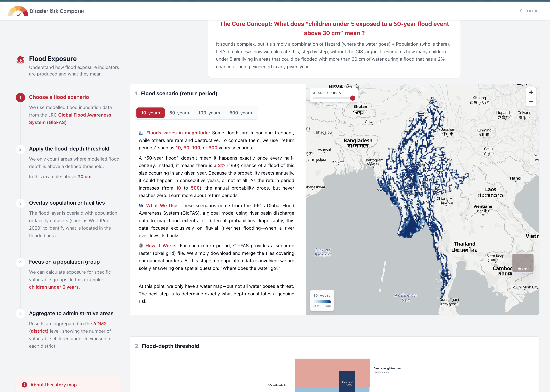Click the 'How It Works' heading text
Image resolution: width=550 pixels, height=392 pixels.
coord(161,246)
